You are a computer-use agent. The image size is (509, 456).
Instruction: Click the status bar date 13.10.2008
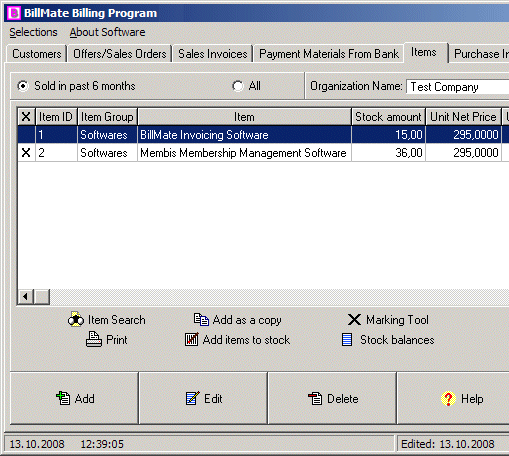click(37, 444)
